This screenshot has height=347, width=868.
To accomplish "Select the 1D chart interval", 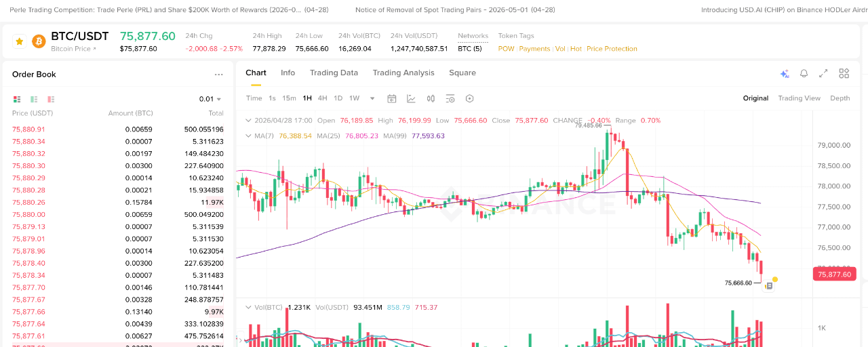I will coord(338,98).
